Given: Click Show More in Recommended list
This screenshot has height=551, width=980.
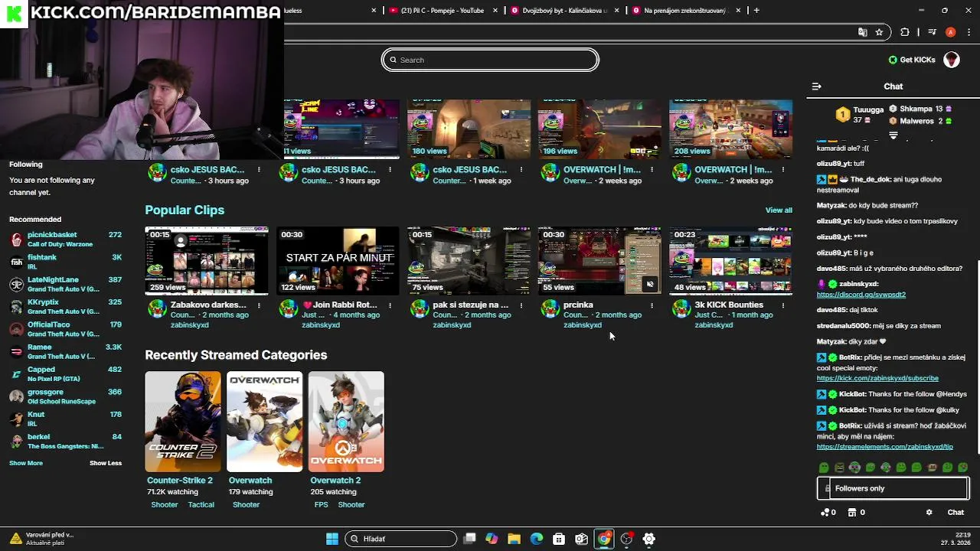Looking at the screenshot, I should tap(26, 463).
